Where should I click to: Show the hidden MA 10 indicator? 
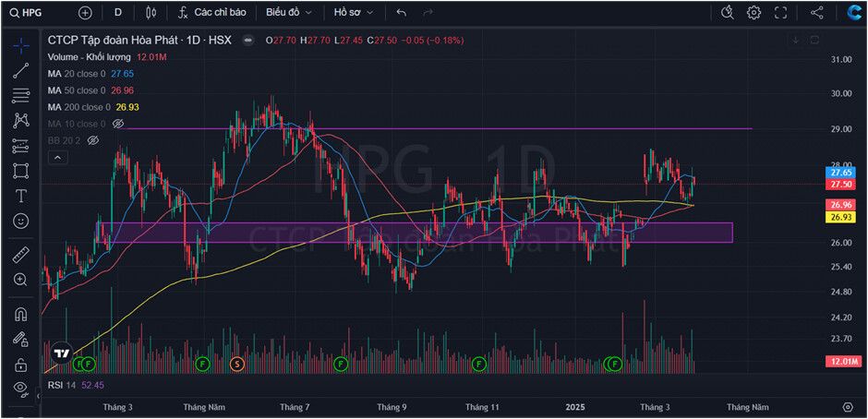coord(118,124)
